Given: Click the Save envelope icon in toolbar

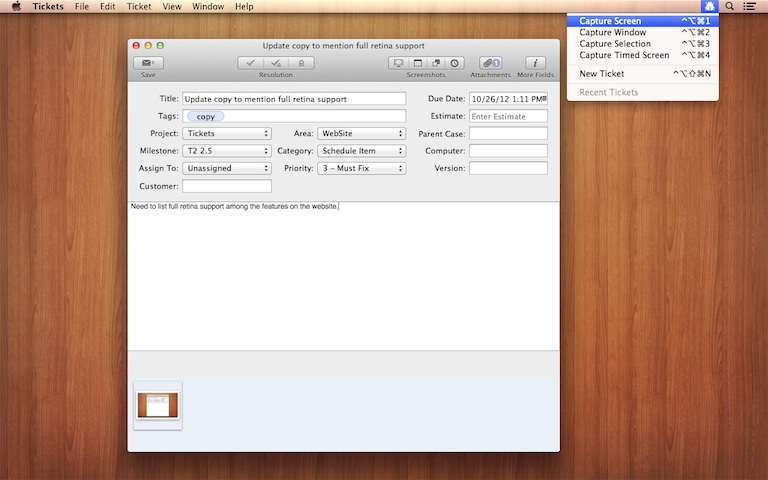Looking at the screenshot, I should (148, 63).
